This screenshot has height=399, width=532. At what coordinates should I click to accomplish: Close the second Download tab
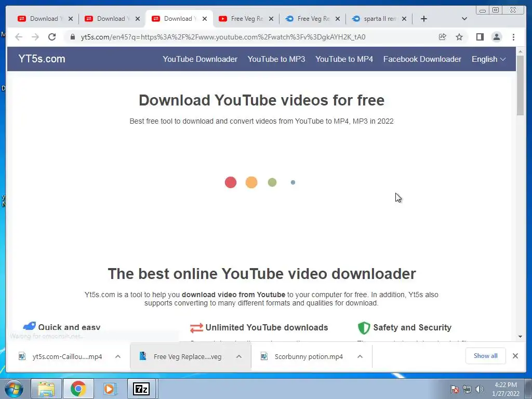point(137,19)
